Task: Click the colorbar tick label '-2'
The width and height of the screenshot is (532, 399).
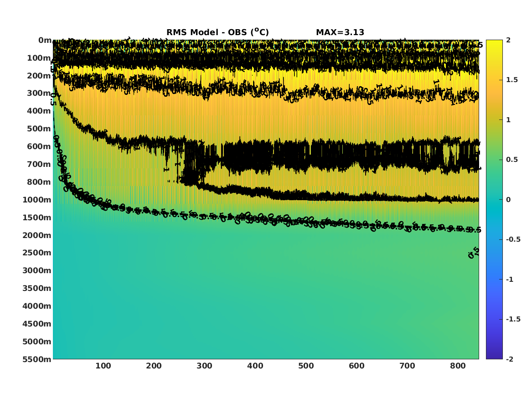Action: point(510,359)
